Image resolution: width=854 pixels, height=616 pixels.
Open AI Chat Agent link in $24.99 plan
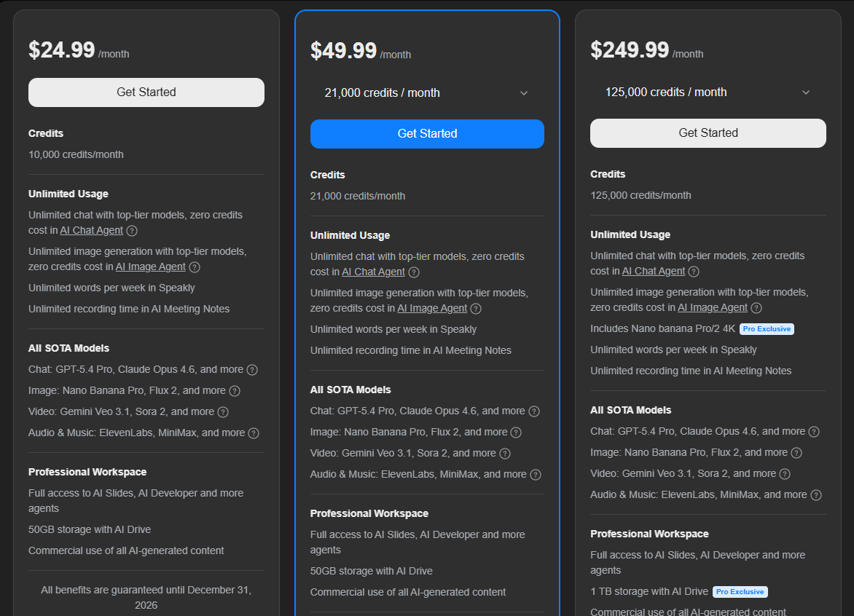[x=91, y=231]
